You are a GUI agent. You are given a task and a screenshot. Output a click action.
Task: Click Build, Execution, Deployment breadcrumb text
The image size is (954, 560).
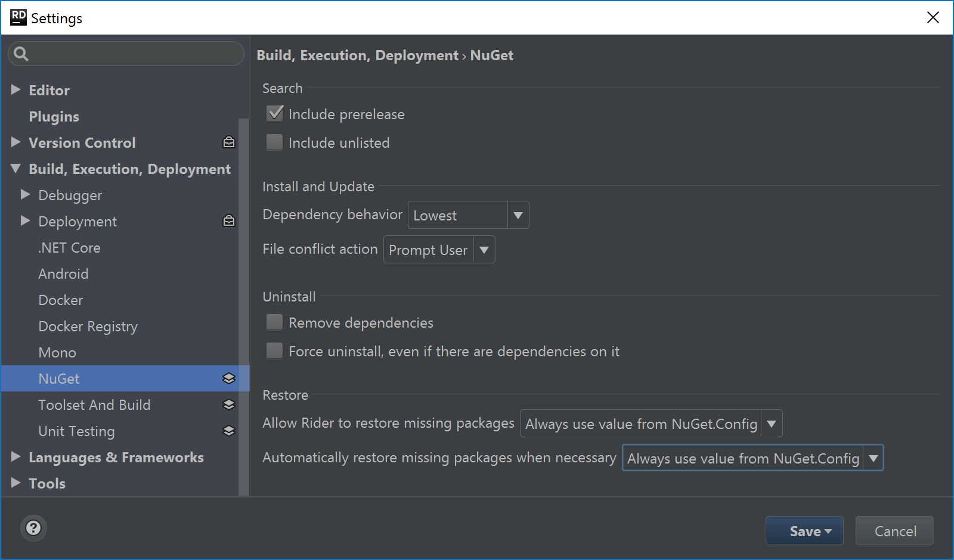[358, 55]
